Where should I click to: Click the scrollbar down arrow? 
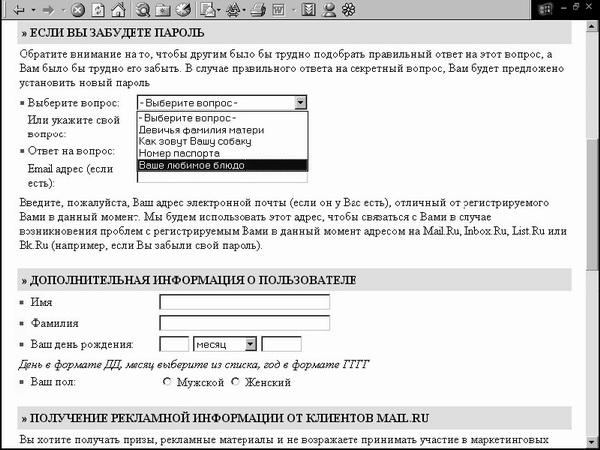pyautogui.click(x=591, y=441)
